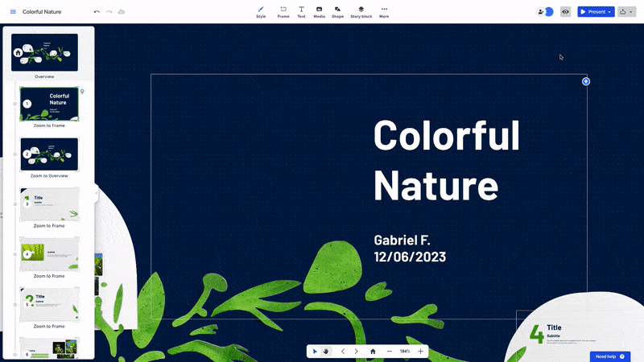Click the 184% zoom level value
Viewport: 644px width, 362px height.
click(x=405, y=352)
